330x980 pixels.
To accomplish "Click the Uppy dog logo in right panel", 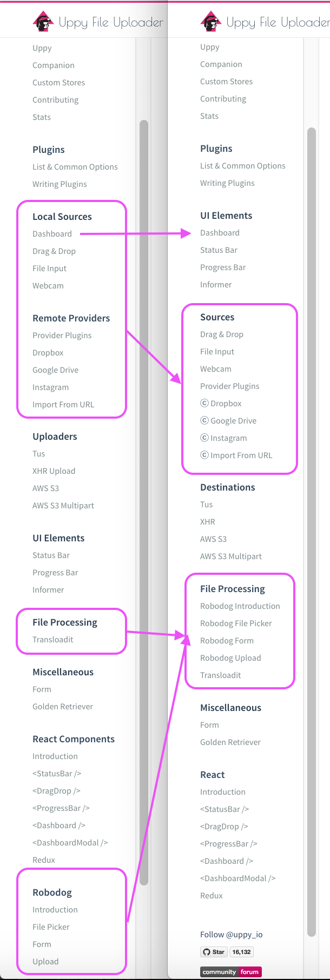I will 211,22.
